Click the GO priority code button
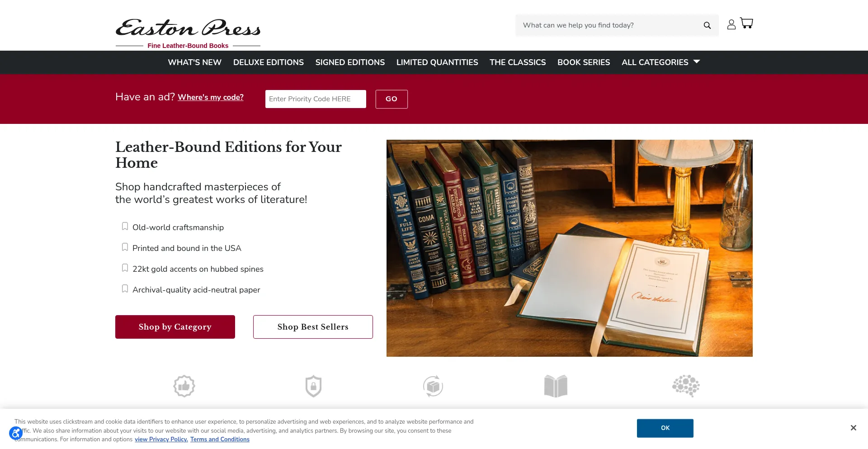The height and width of the screenshot is (449, 868). click(x=392, y=99)
